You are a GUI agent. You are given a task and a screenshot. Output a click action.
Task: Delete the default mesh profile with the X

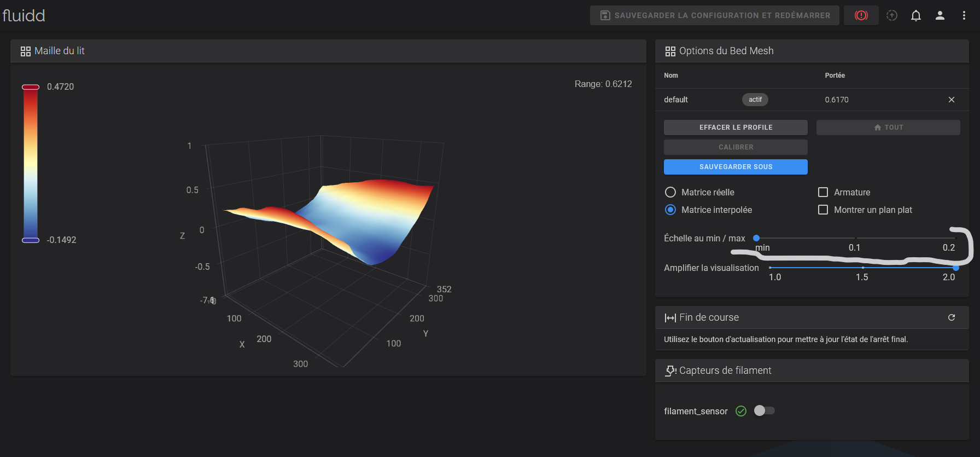(x=952, y=100)
